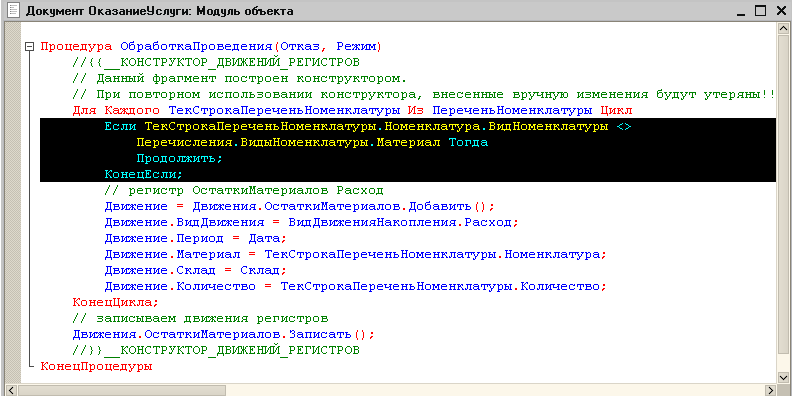Image resolution: width=792 pixels, height=396 pixels.
Task: Click the highlighted 'Если ТекСтрокаПереченьНоменклатуры.Номенклатура.ВидНоменклатуры' line
Action: pyautogui.click(x=368, y=127)
